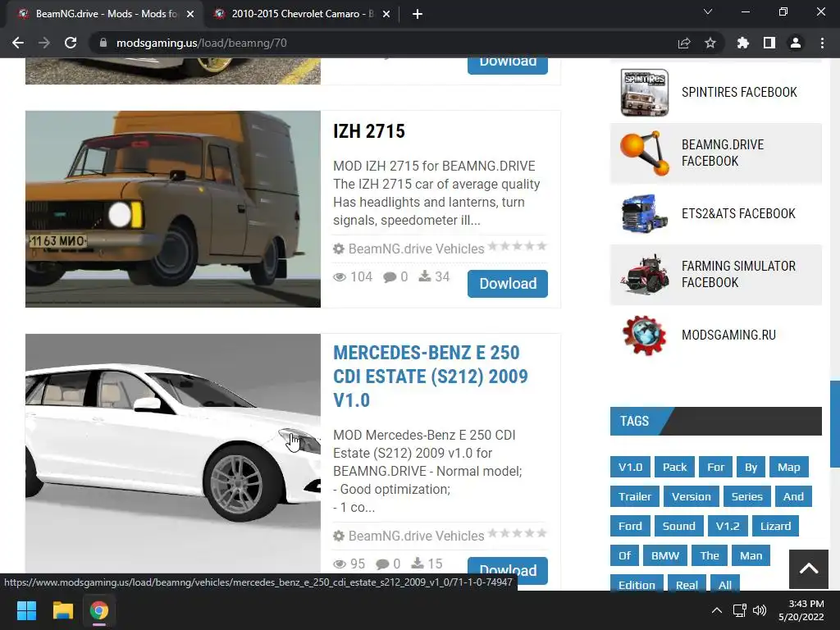Toggle the Chrome side panel icon
840x630 pixels.
click(769, 43)
